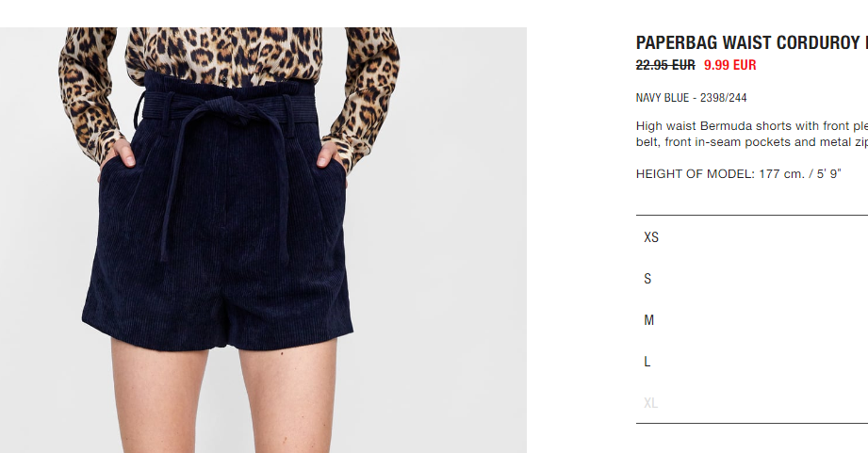
Task: Open the navy corduroy shorts product photo
Action: [x=263, y=240]
